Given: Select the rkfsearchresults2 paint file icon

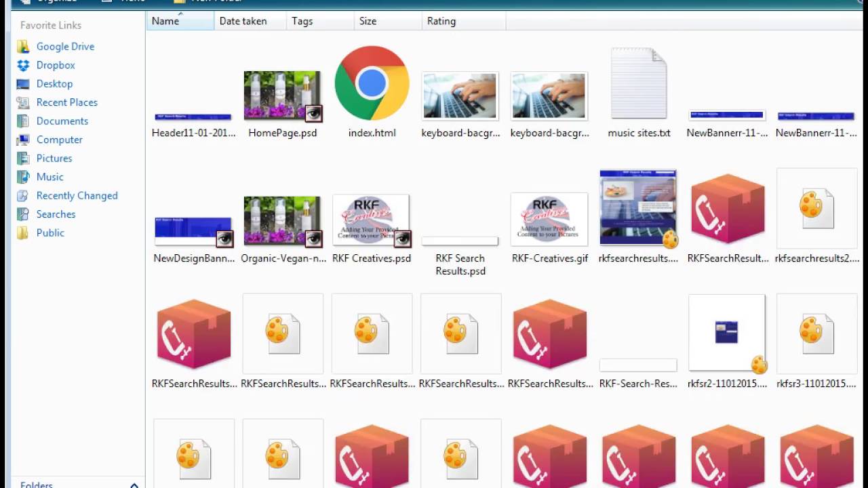Looking at the screenshot, I should point(816,208).
